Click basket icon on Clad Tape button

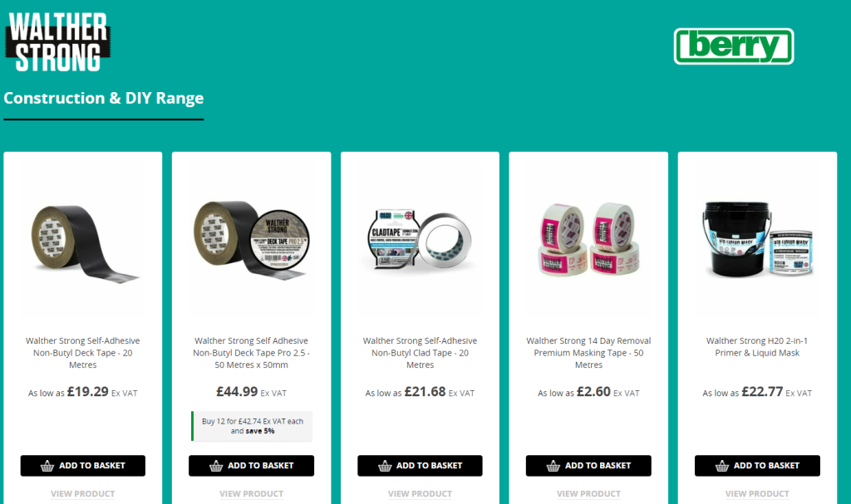click(x=385, y=466)
